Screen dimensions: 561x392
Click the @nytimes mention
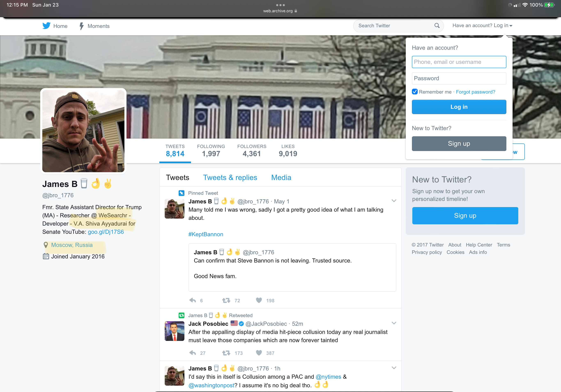[x=328, y=377]
